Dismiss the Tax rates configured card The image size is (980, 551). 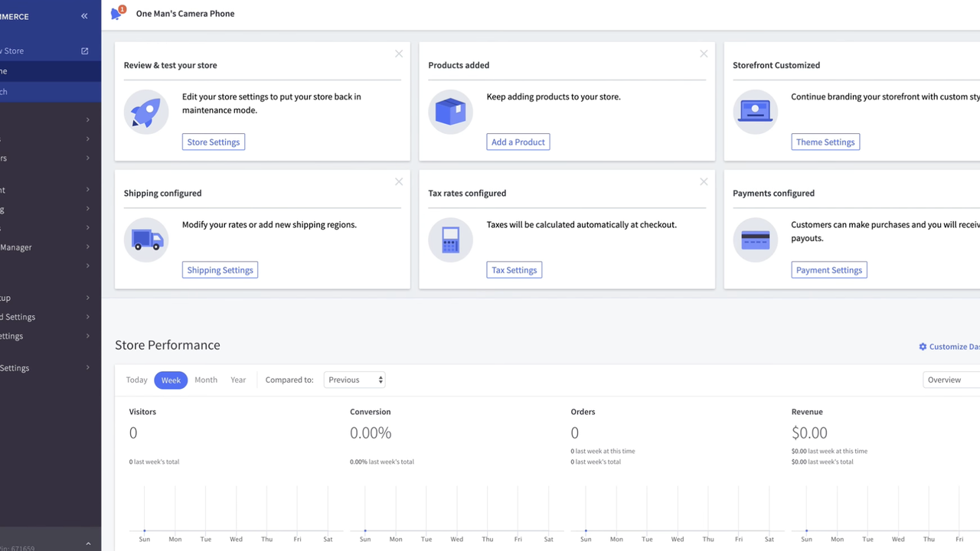click(x=703, y=181)
